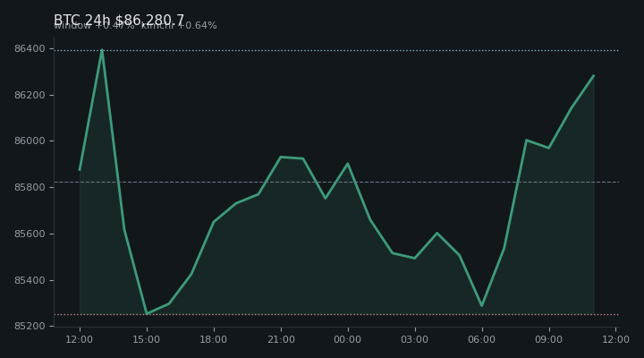Select the 85400 price axis label

30,280
